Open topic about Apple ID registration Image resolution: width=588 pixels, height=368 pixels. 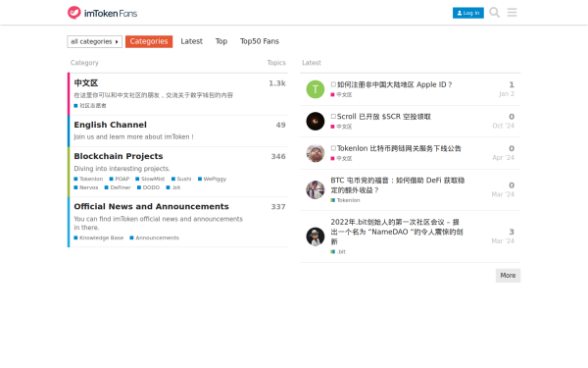pos(391,84)
